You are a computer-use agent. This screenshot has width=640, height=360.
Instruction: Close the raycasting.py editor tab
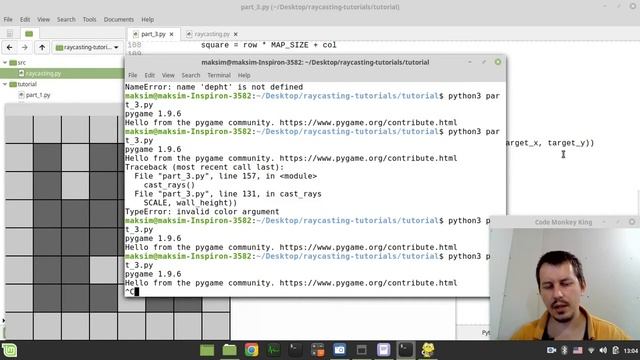236,34
